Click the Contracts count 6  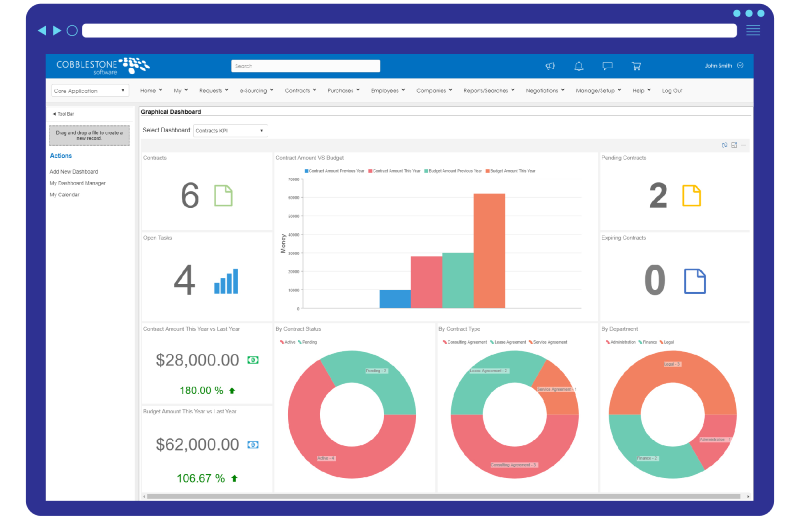[x=190, y=195]
